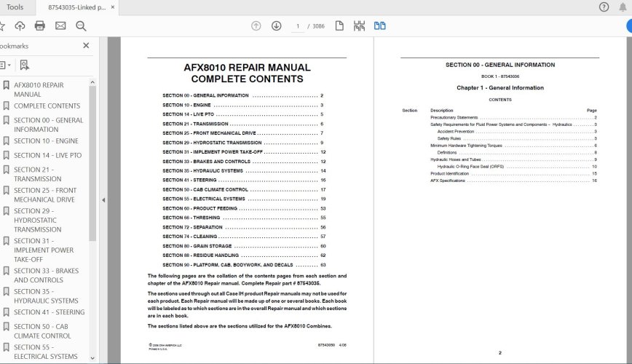Switch to the 87543035-Linked document tab

(76, 7)
